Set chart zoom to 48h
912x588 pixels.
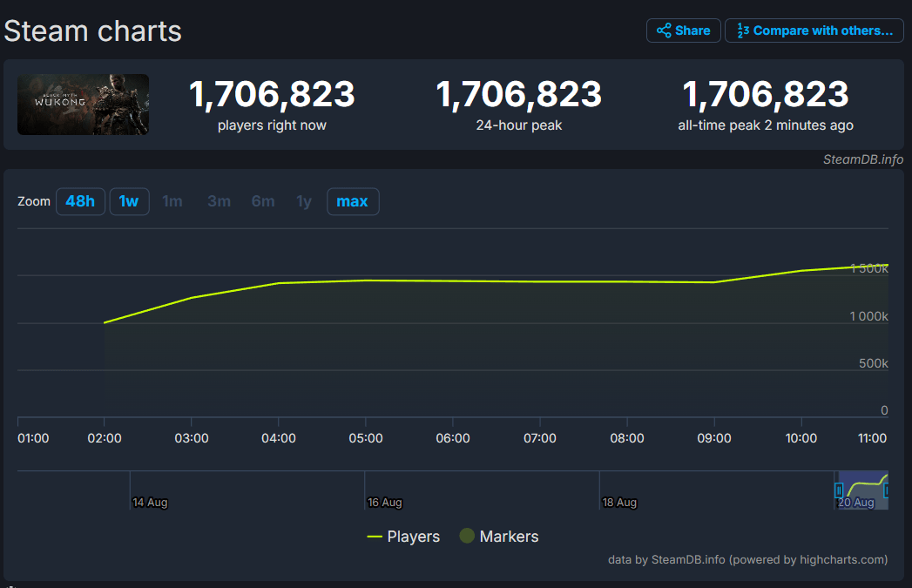click(80, 201)
